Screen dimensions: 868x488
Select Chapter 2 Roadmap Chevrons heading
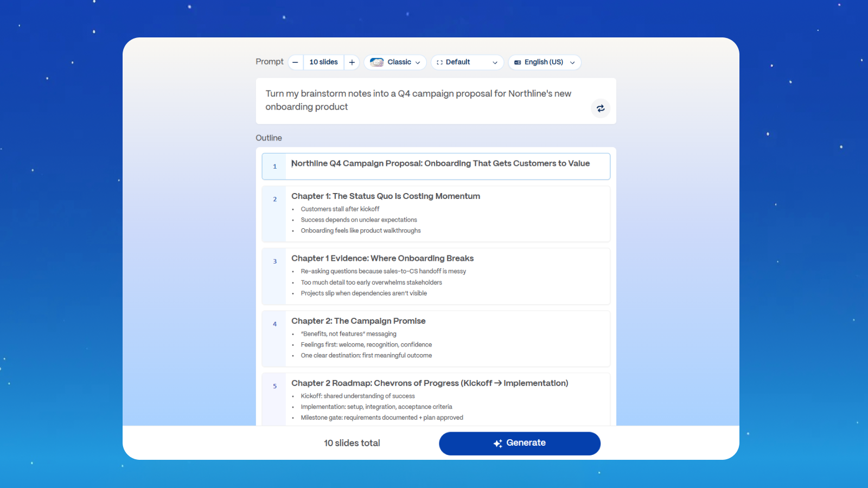coord(430,383)
